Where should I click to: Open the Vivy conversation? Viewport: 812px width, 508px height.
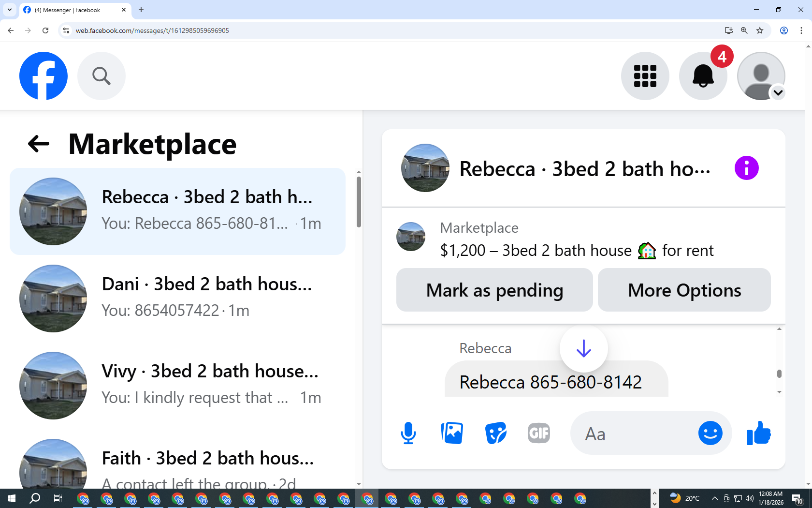coord(177,386)
